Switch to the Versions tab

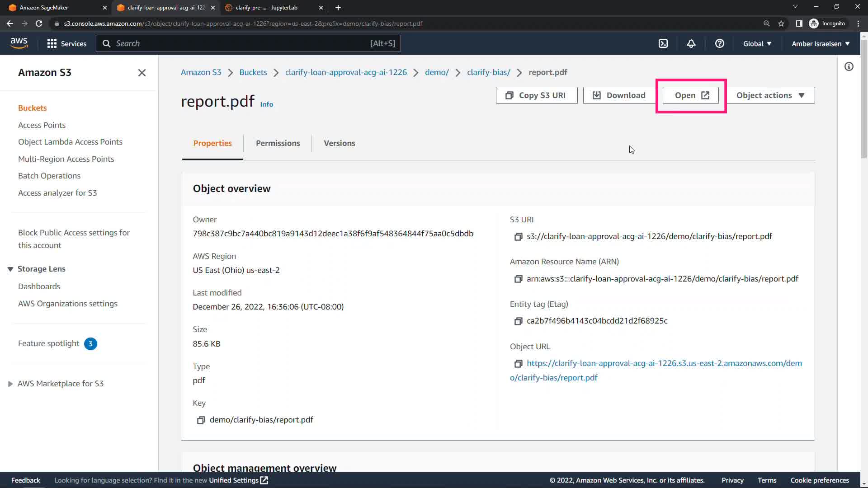[339, 143]
